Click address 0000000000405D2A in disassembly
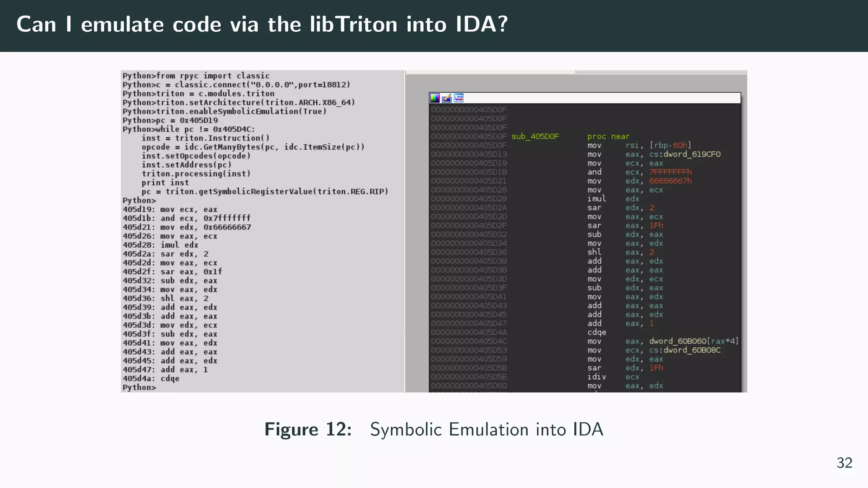 (469, 208)
